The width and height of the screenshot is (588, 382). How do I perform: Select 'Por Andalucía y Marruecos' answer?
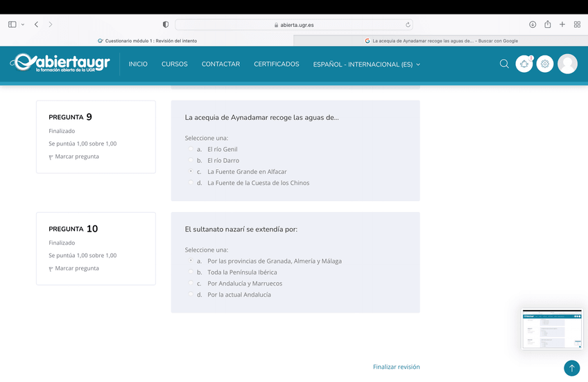click(x=191, y=284)
